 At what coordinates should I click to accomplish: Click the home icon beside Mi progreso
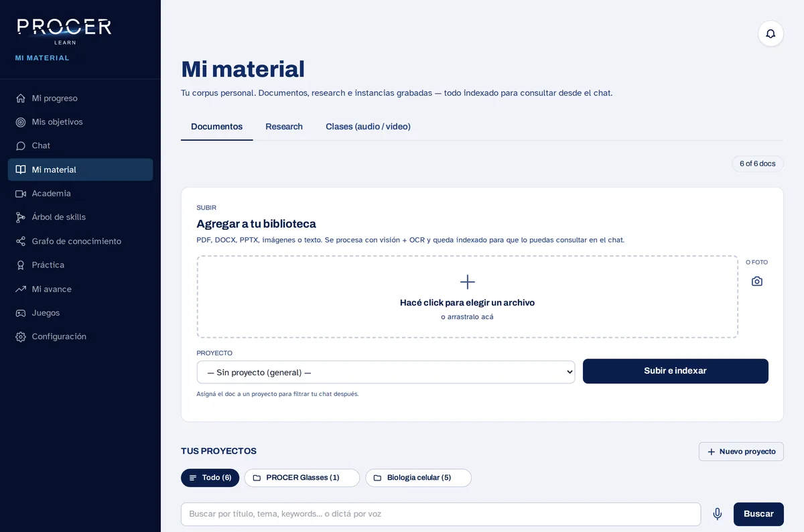click(21, 98)
